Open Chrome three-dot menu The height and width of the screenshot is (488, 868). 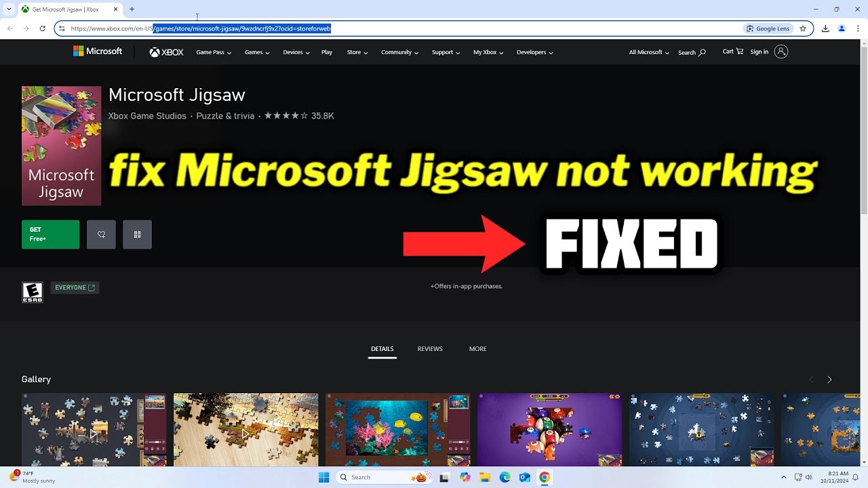coord(858,28)
